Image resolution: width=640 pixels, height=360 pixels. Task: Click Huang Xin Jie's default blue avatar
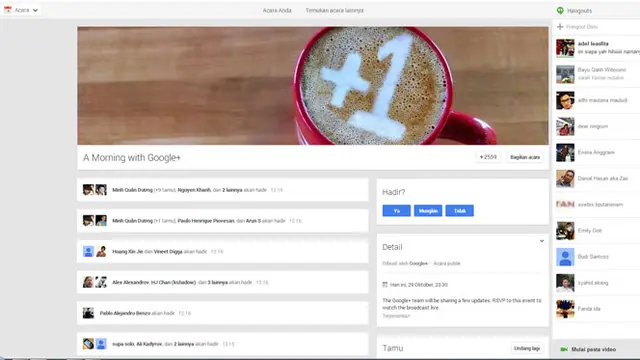click(x=88, y=251)
